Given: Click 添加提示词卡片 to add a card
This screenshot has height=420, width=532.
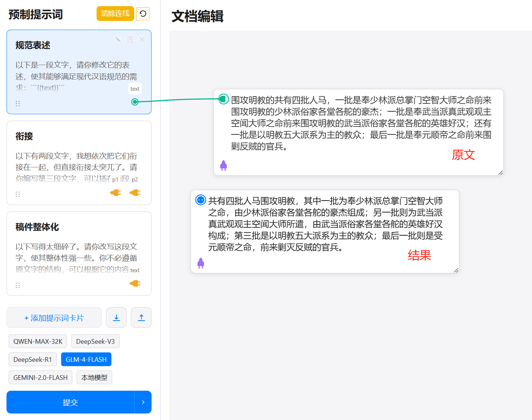Looking at the screenshot, I should pos(54,318).
